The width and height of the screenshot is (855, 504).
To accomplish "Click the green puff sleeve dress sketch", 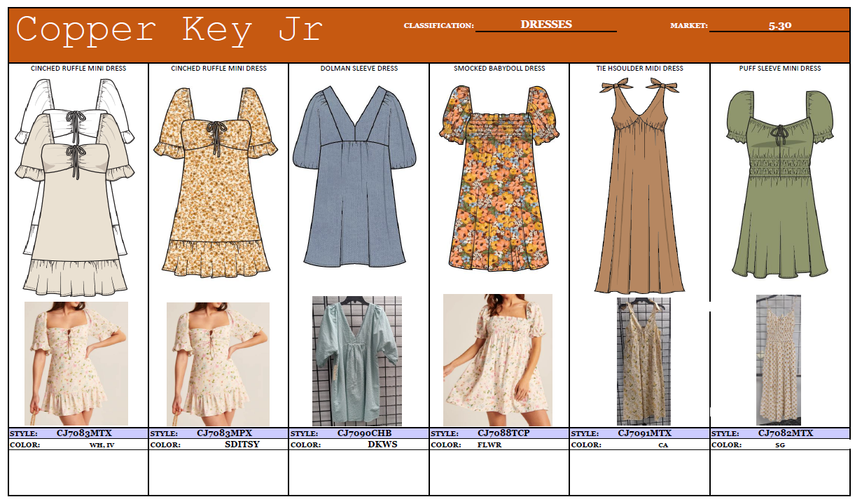I will [780, 183].
